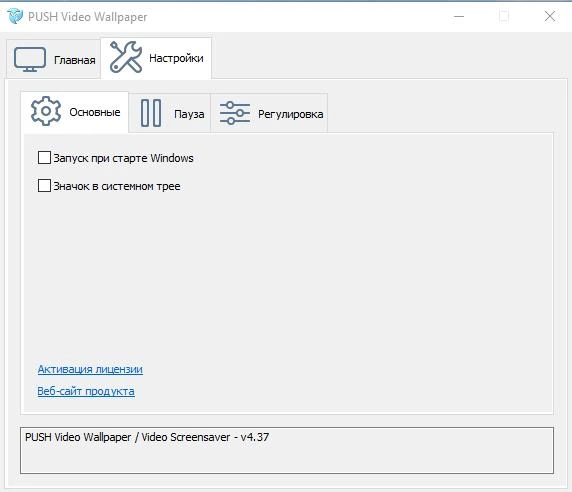Click the wrench and screwdriver Настройки icon

pyautogui.click(x=126, y=57)
